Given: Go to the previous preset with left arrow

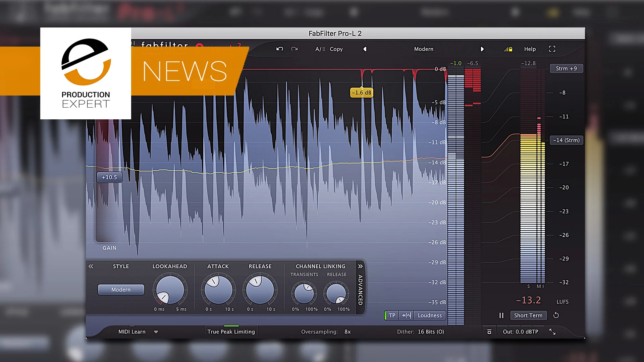Looking at the screenshot, I should coord(365,49).
